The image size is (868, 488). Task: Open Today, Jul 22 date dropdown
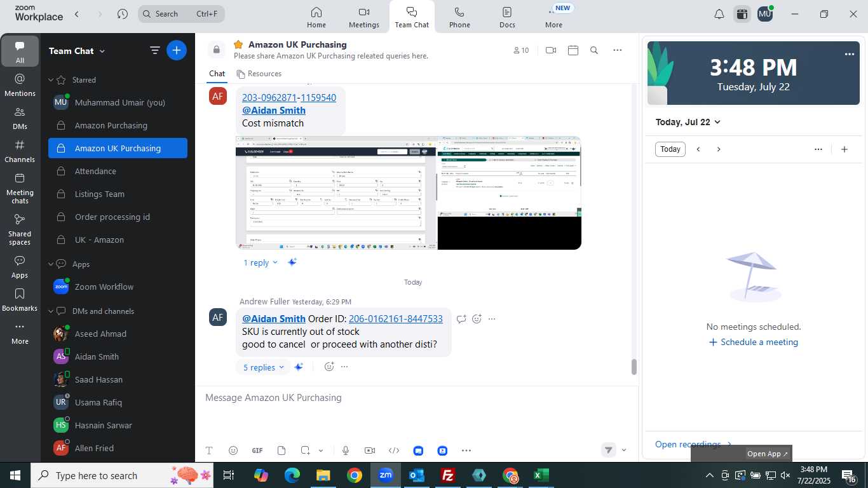point(688,122)
